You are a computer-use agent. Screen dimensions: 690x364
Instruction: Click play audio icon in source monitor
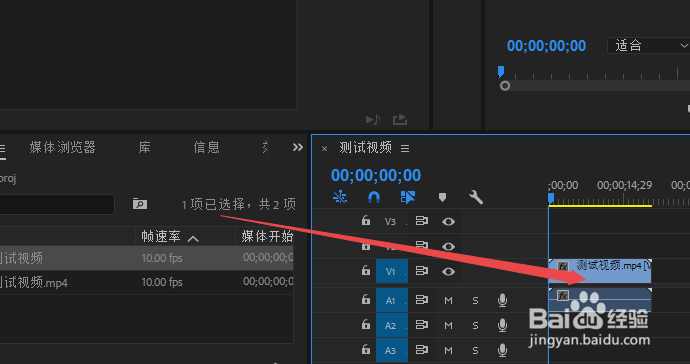(x=373, y=119)
